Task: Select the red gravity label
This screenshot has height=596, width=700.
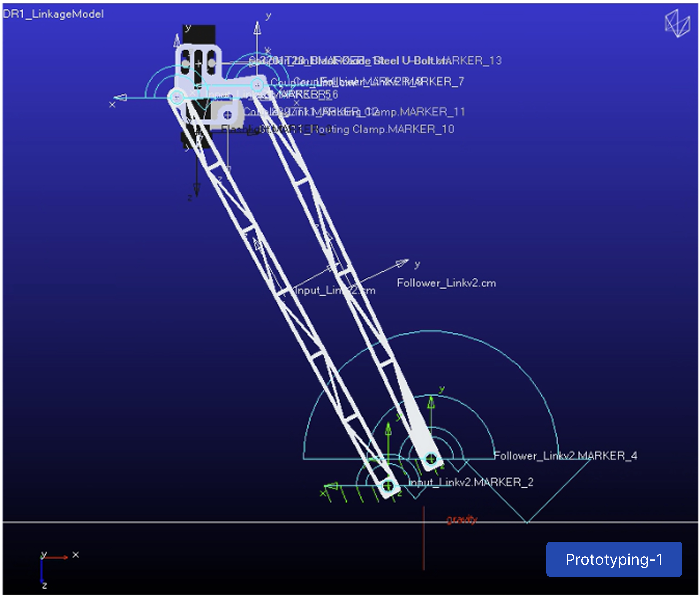Action: (462, 519)
